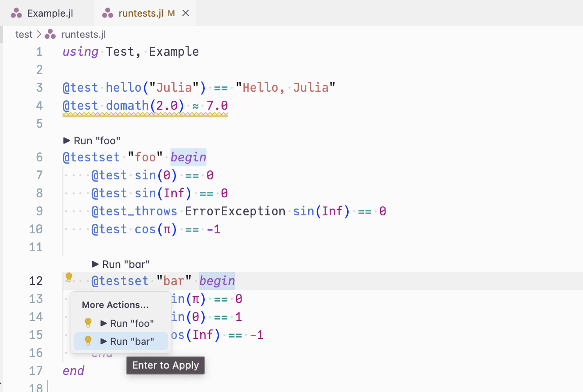
Task: Open the 'test' breadcrumb dropdown
Action: [24, 34]
